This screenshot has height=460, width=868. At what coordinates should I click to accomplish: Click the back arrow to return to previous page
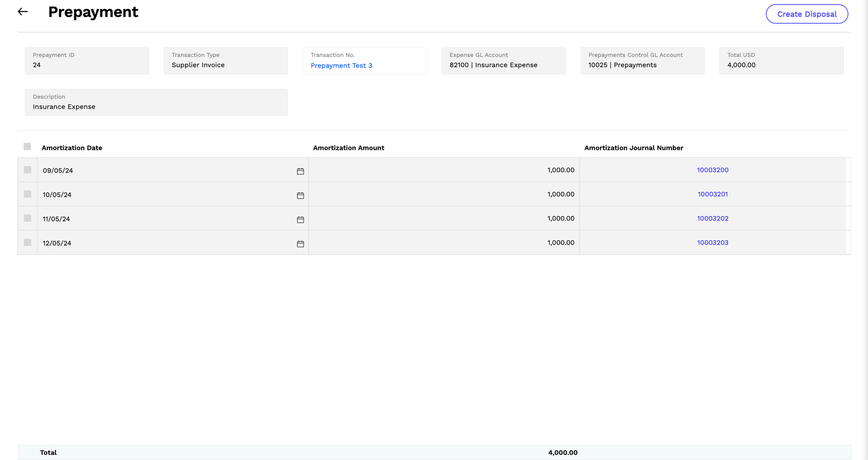[22, 11]
